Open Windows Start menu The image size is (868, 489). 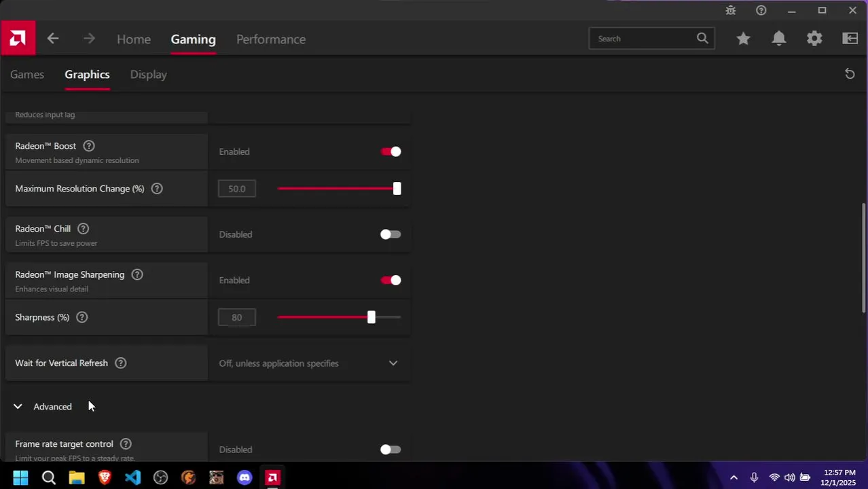(20, 477)
